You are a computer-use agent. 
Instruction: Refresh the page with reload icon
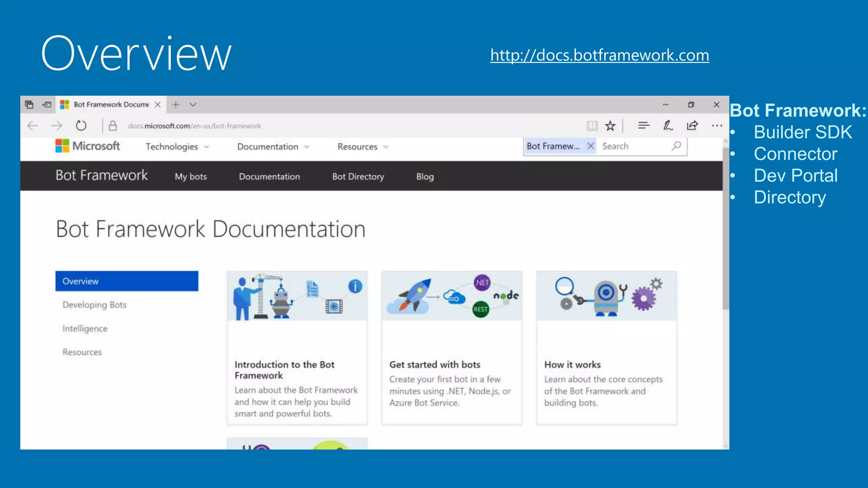point(81,126)
